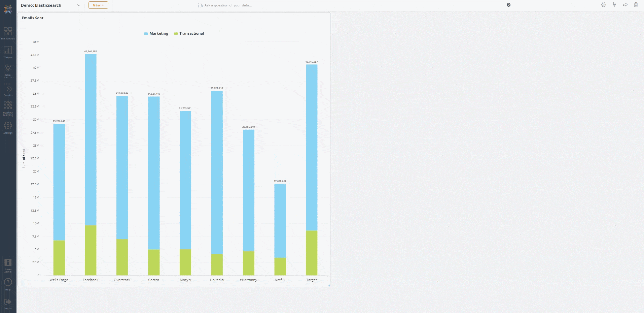Click the 29,206,648 total label
The image size is (644, 313).
(59, 121)
